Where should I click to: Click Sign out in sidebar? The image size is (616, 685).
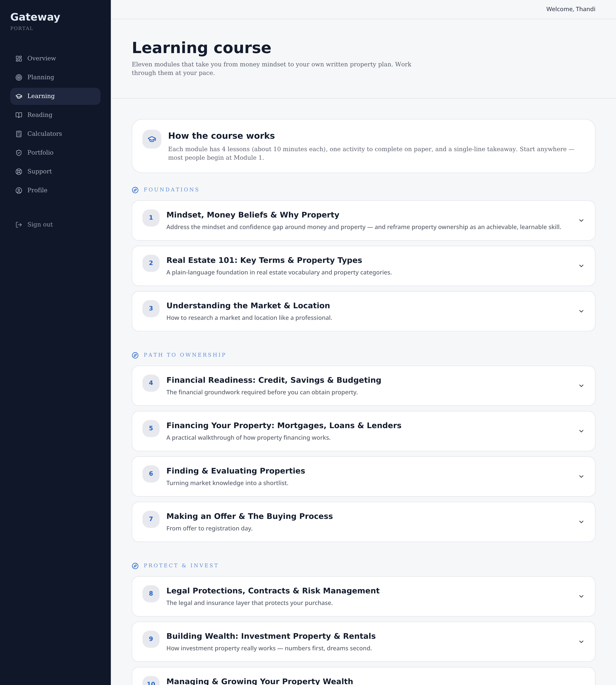(55, 225)
